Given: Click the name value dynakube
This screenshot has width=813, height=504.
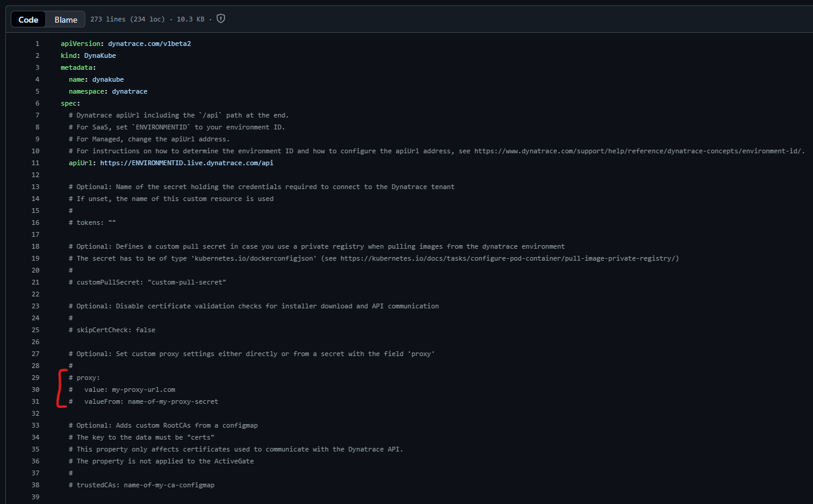Looking at the screenshot, I should 108,79.
